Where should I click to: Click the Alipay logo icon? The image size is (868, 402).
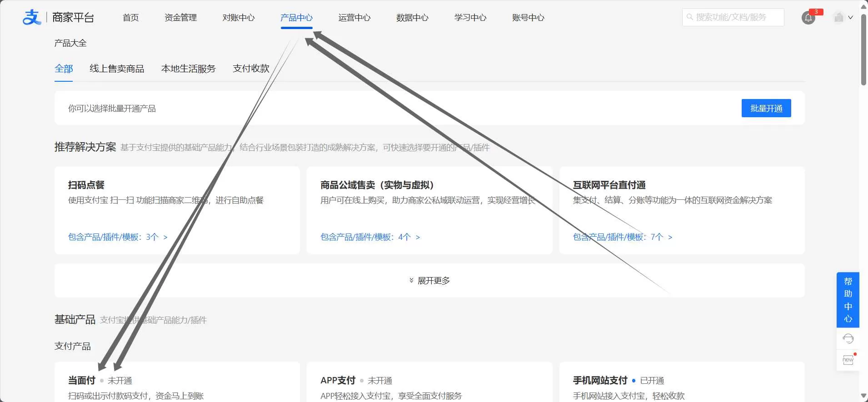(x=32, y=17)
